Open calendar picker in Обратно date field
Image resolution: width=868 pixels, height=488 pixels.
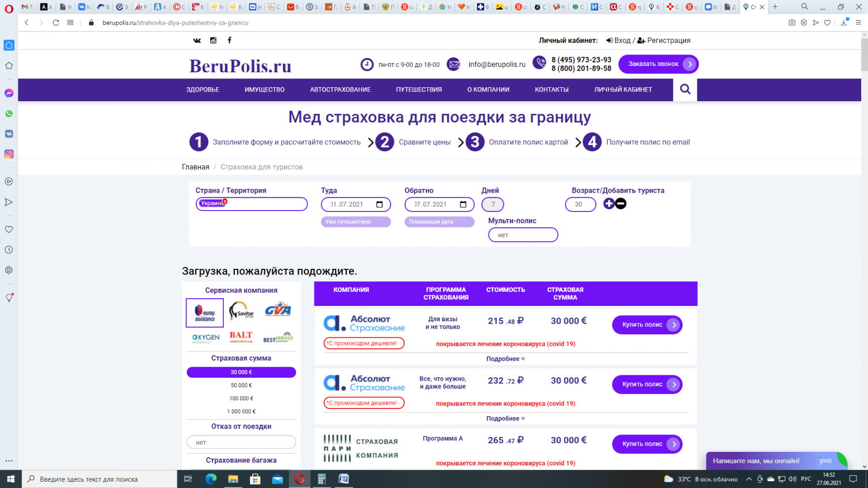pyautogui.click(x=463, y=204)
